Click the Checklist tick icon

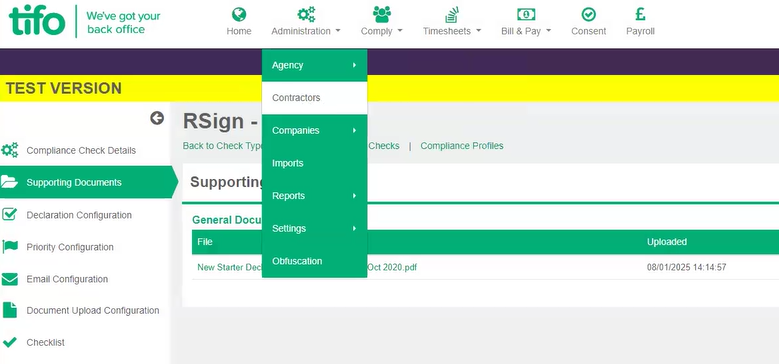pos(9,342)
